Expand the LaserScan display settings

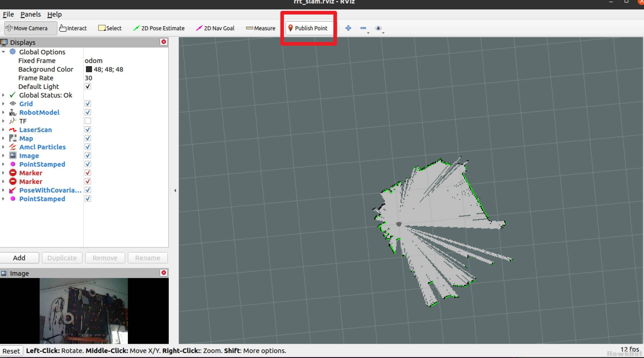tap(3, 130)
